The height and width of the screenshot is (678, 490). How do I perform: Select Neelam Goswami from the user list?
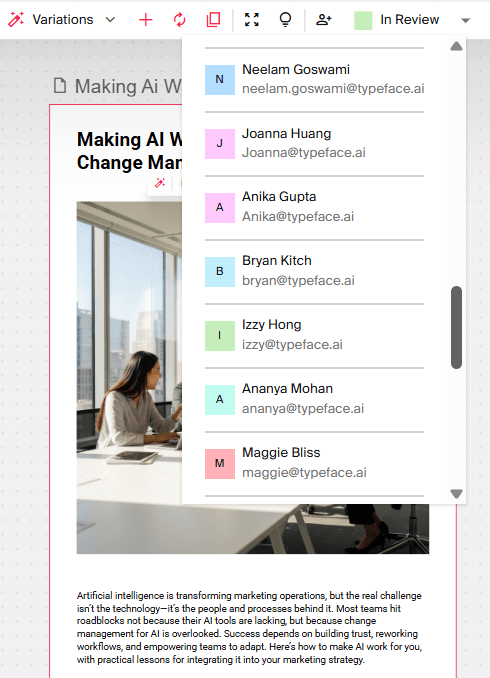pyautogui.click(x=314, y=80)
